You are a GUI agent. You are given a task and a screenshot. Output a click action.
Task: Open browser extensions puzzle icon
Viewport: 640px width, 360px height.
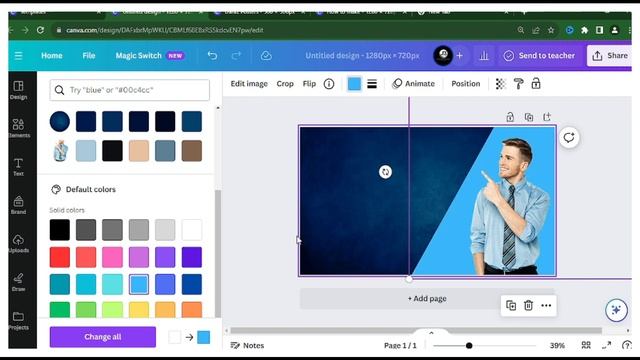(x=584, y=30)
